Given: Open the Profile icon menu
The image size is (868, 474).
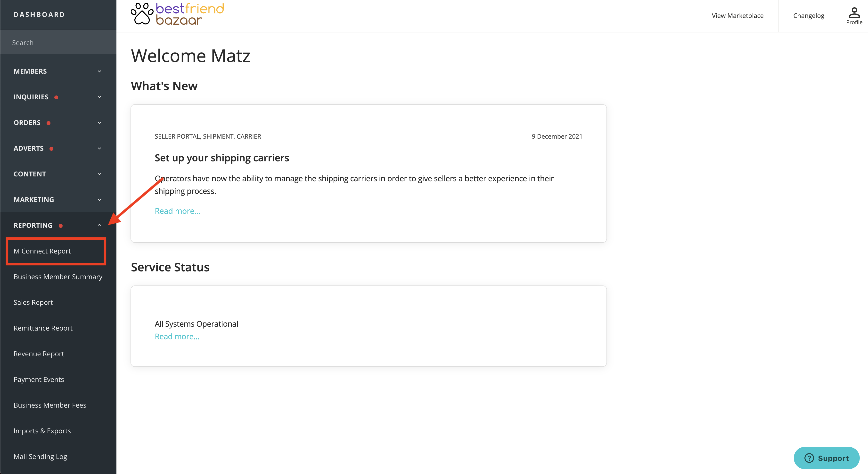Looking at the screenshot, I should tap(854, 16).
